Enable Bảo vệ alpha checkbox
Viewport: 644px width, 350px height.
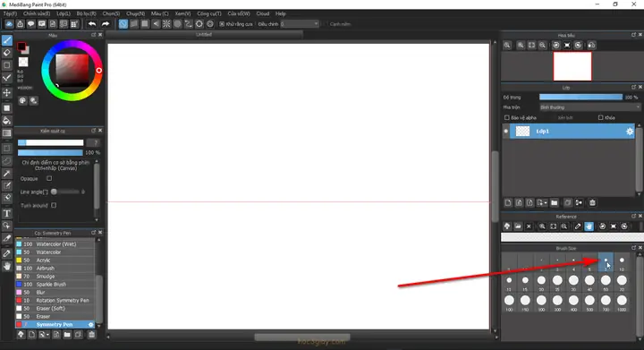pos(507,117)
